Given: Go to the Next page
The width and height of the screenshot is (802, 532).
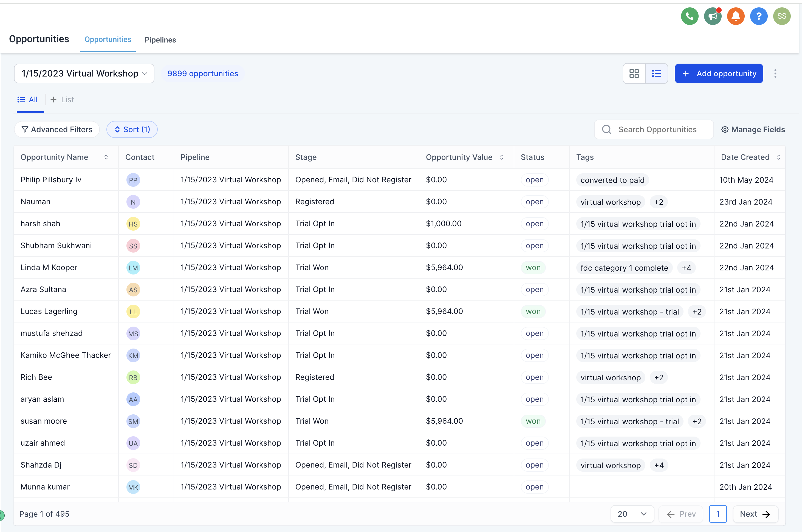Looking at the screenshot, I should coord(755,514).
